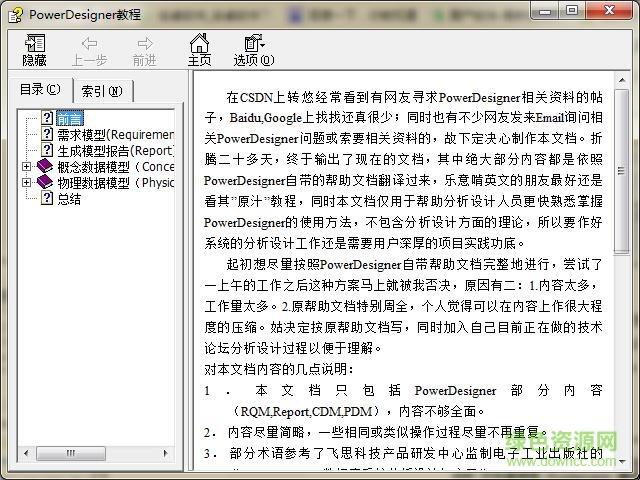The width and height of the screenshot is (640, 480).
Task: Click the content pane scroll-down arrow
Action: click(x=622, y=462)
